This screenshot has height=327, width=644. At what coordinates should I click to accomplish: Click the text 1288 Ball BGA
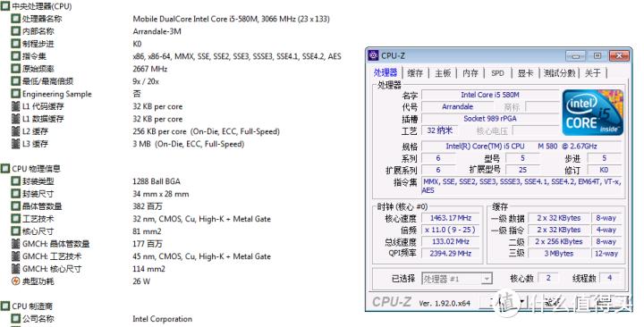pos(157,181)
